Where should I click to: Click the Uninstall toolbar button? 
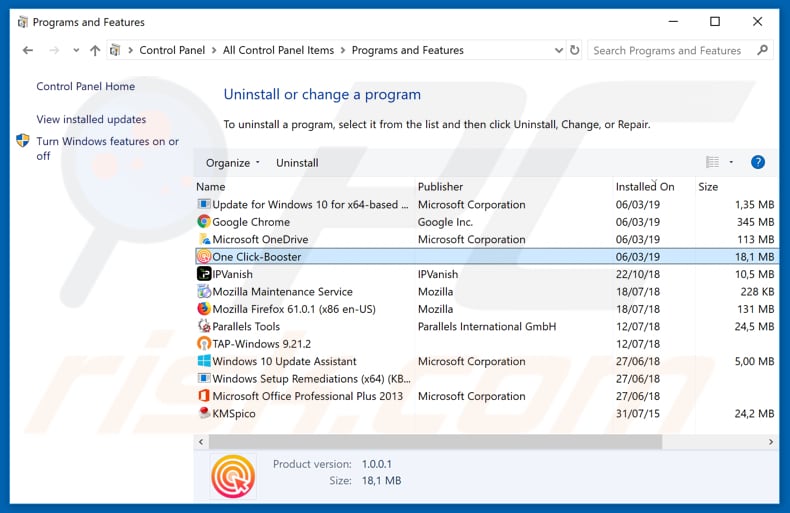coord(297,163)
